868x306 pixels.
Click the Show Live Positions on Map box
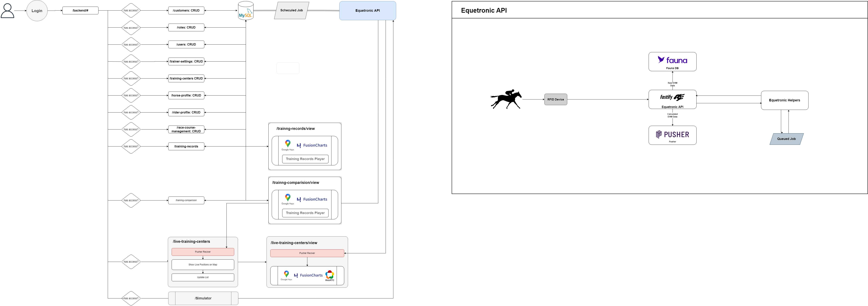point(202,265)
